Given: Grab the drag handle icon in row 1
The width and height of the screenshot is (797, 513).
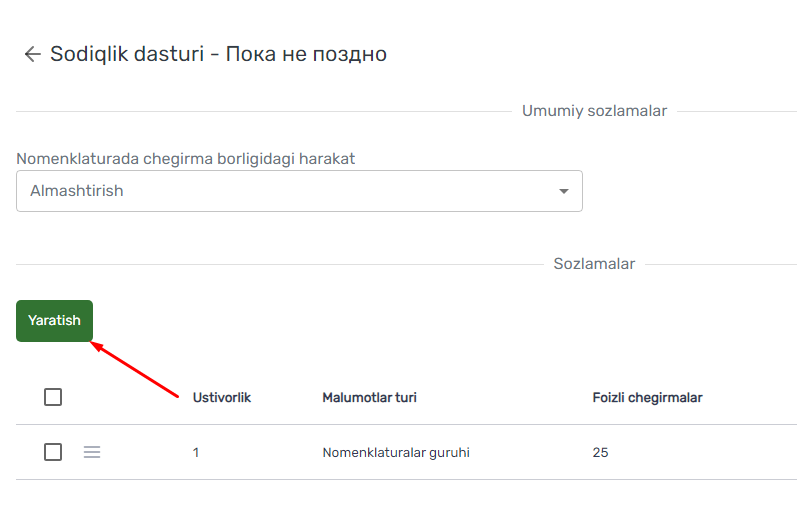Looking at the screenshot, I should (x=92, y=452).
